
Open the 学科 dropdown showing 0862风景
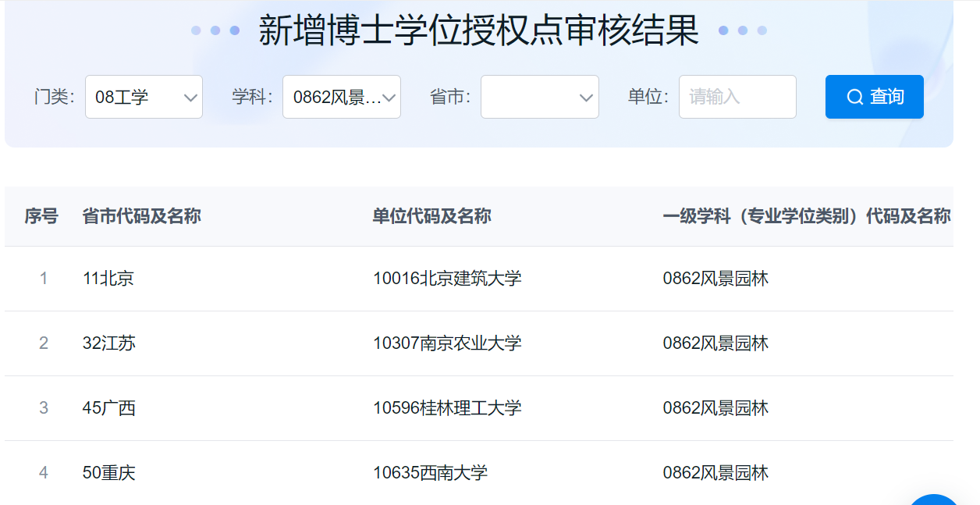click(x=342, y=97)
